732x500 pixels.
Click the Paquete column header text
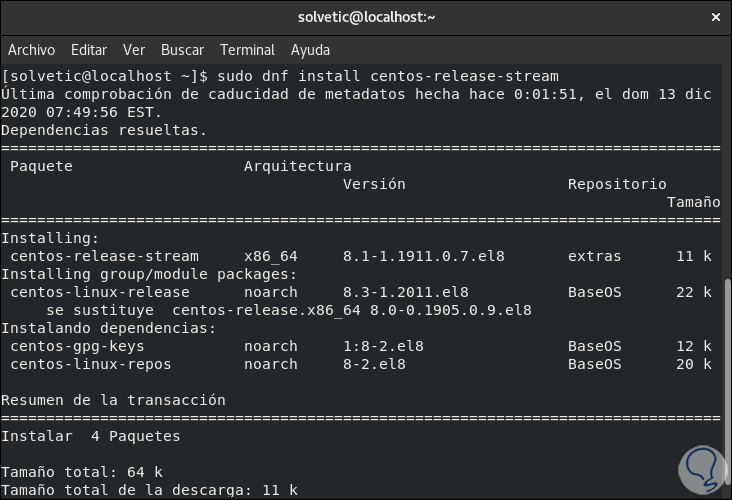point(41,166)
